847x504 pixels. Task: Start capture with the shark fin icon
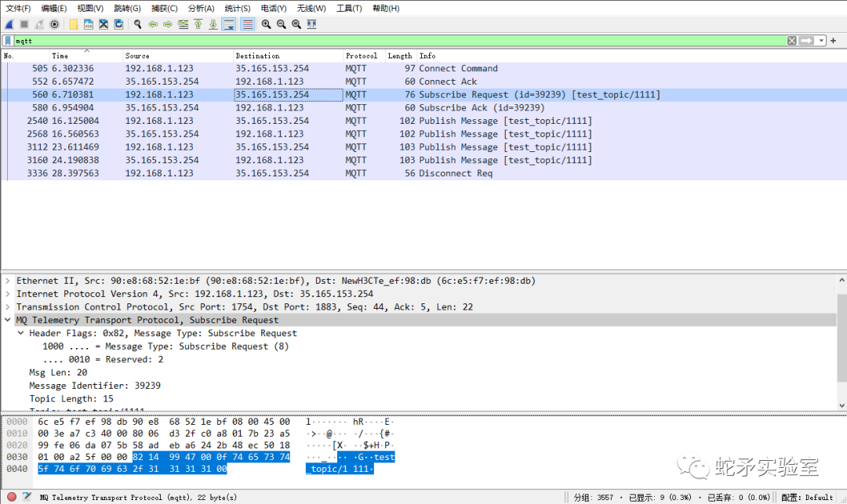[9, 24]
